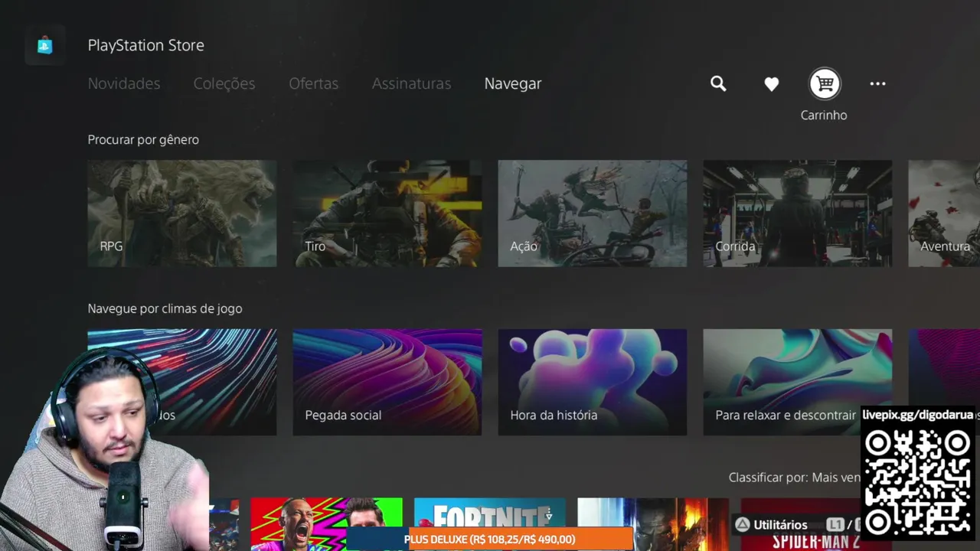This screenshot has width=980, height=551.
Task: Click the Utilitários label
Action: [780, 525]
